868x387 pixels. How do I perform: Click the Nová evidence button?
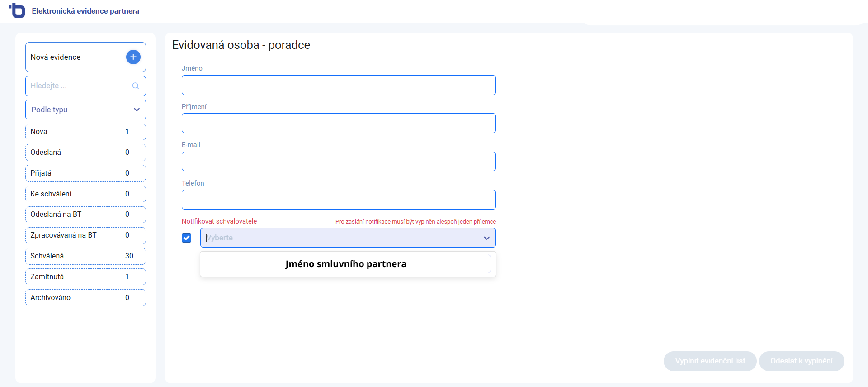(72, 57)
